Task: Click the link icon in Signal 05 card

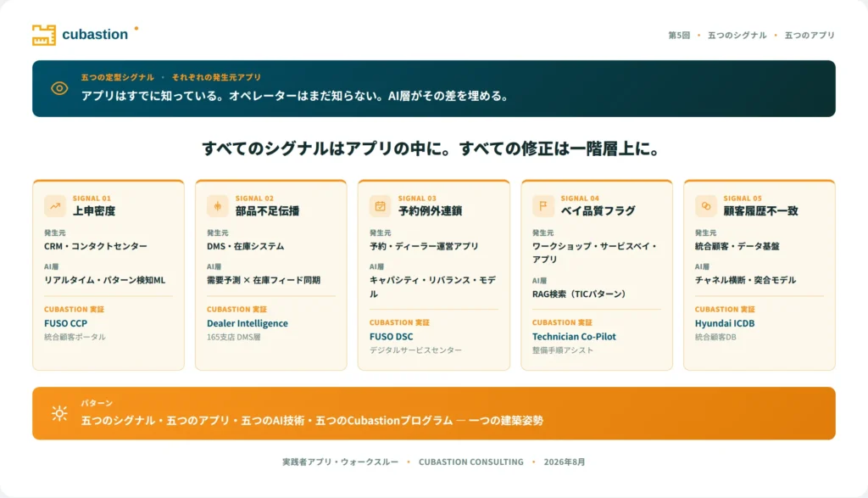Action: [706, 206]
